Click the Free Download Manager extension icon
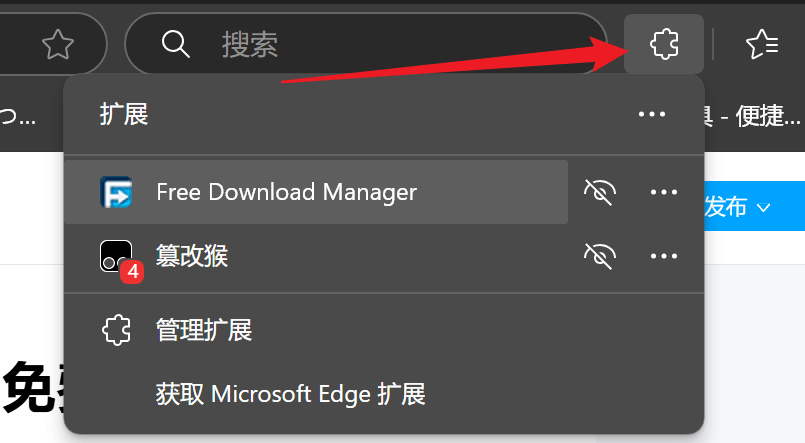Viewport: 805px width, 443px height. click(116, 192)
